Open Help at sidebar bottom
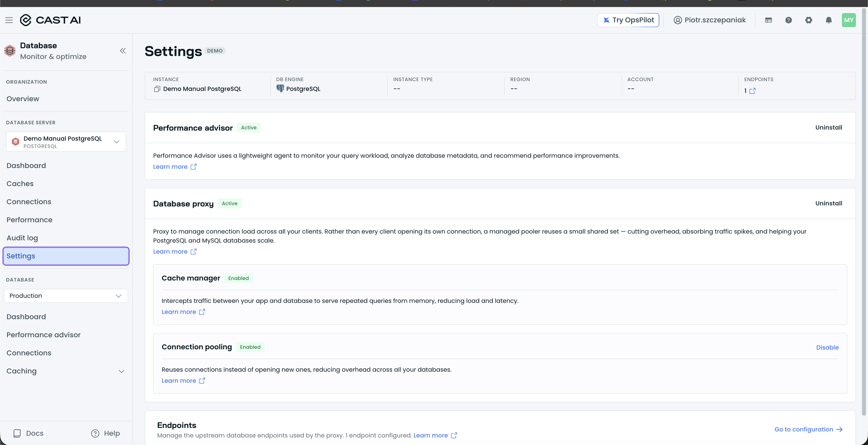Viewport: 868px width, 445px height. pyautogui.click(x=105, y=433)
